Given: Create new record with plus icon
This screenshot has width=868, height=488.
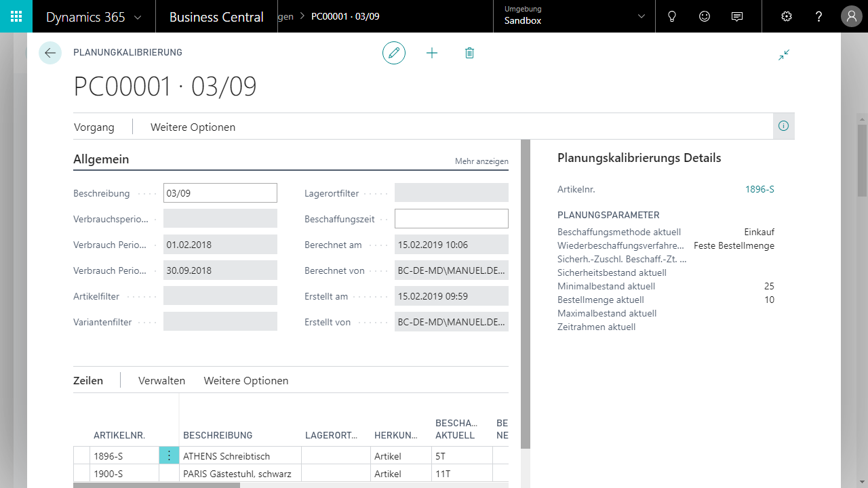Looking at the screenshot, I should point(432,53).
